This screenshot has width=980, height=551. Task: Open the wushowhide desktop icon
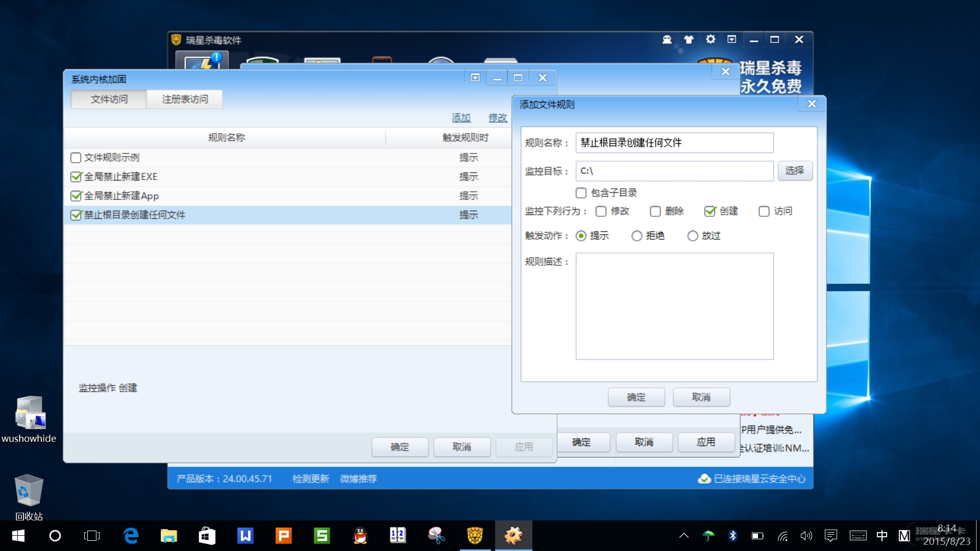click(30, 413)
